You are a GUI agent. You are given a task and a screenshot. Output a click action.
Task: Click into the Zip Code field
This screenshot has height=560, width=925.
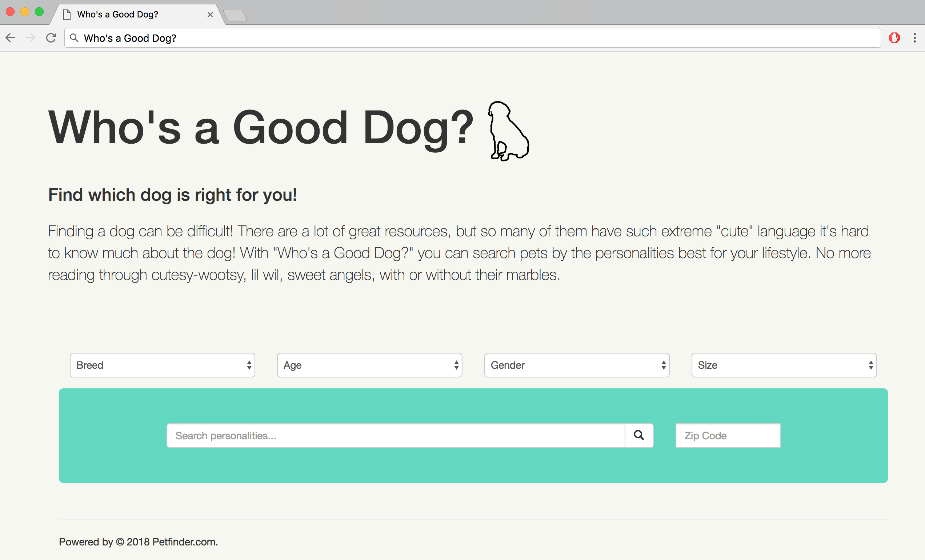pos(728,435)
